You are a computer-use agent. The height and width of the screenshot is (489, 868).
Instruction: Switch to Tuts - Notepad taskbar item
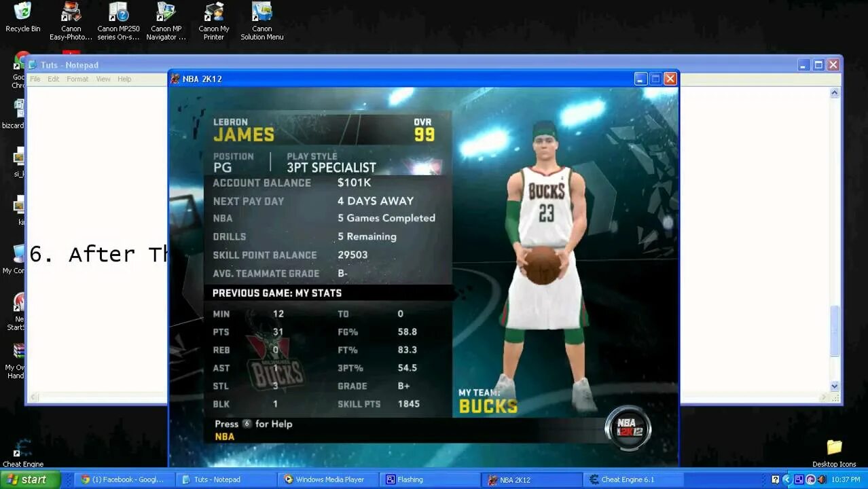(225, 479)
